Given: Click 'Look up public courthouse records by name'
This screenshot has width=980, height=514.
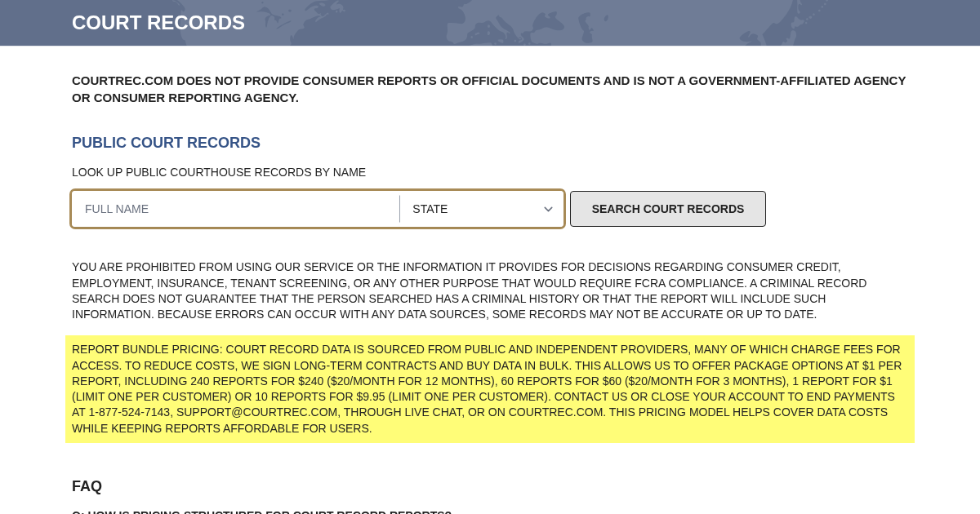Looking at the screenshot, I should tap(219, 172).
